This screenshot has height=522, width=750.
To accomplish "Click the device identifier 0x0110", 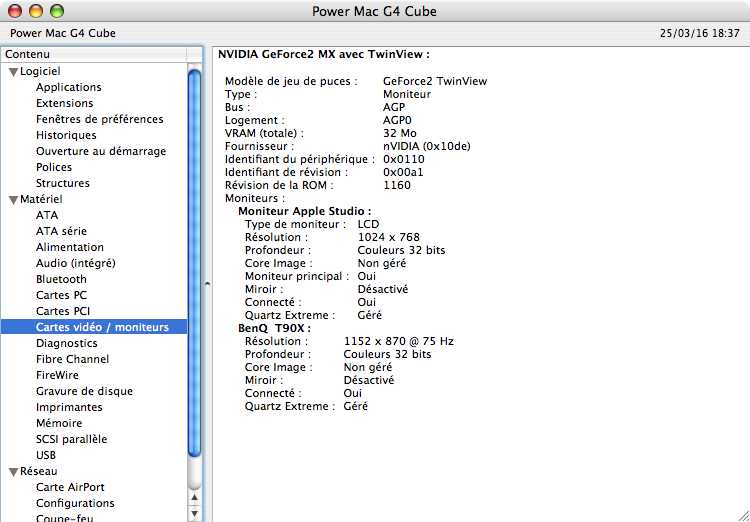I will point(404,159).
